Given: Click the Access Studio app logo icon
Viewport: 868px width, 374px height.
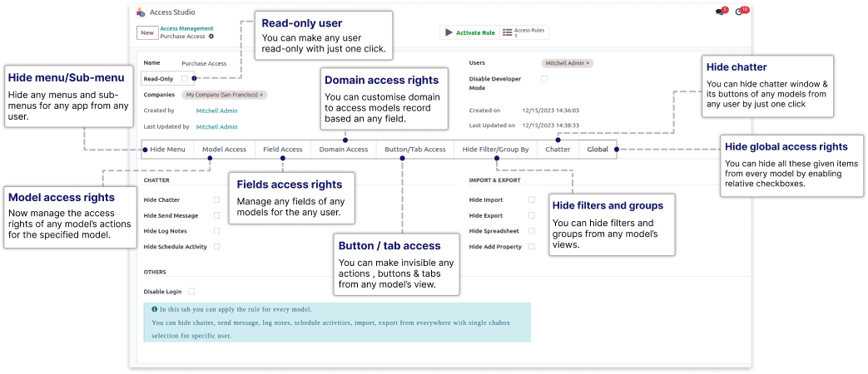Looking at the screenshot, I should tap(140, 12).
